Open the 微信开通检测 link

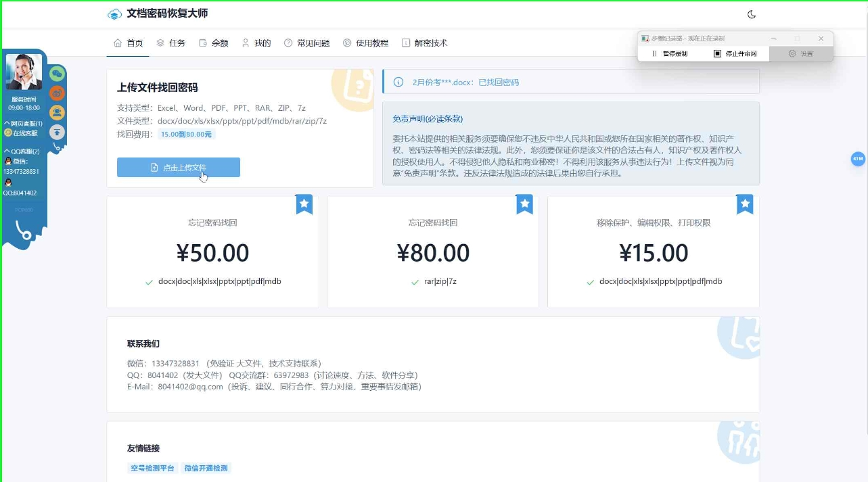206,468
